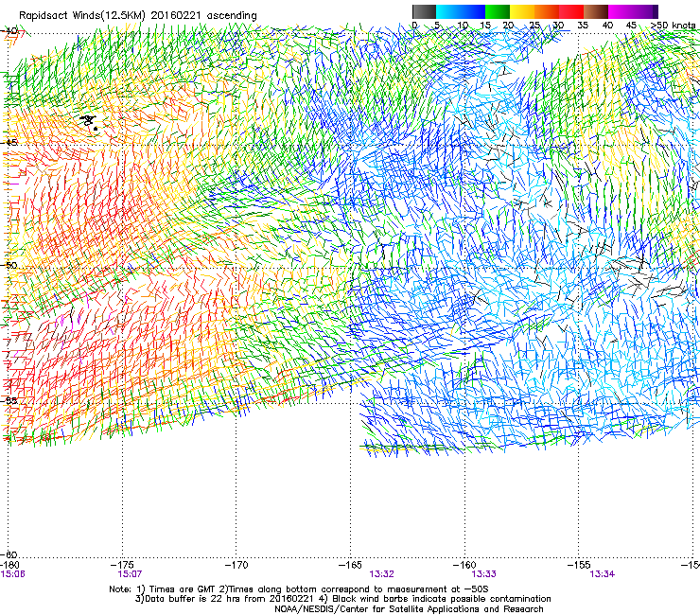The image size is (700, 615).
Task: Click the cyan-to-blue 5-15 knots legend segment
Action: point(461,11)
